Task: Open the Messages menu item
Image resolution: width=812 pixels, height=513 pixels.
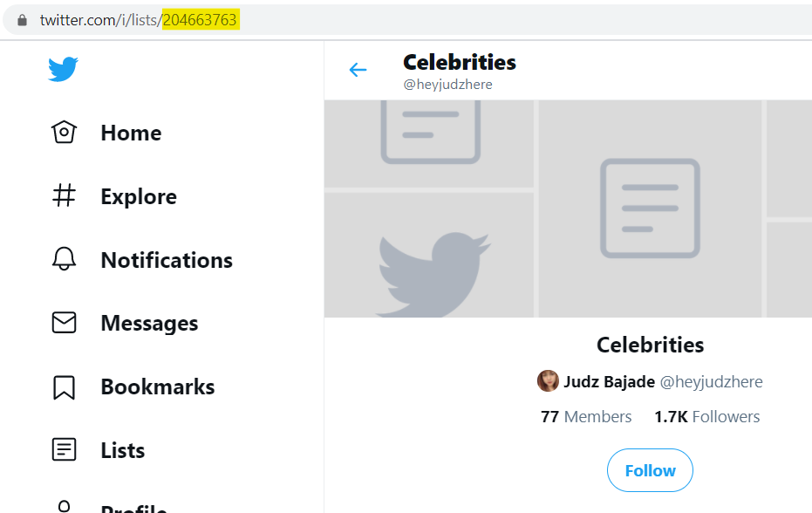Action: [x=124, y=323]
